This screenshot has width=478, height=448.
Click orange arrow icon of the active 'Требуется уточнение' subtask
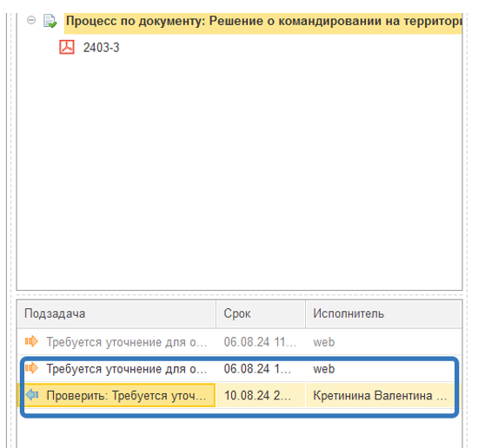click(x=31, y=368)
